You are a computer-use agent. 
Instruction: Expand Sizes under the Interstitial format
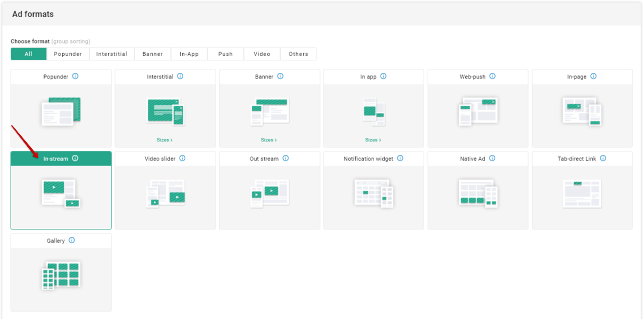[x=165, y=140]
